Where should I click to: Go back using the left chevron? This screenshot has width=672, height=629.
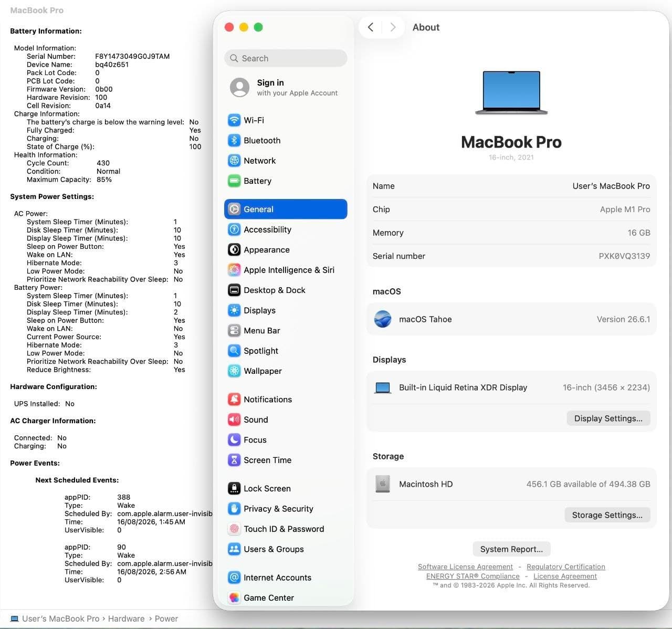click(x=371, y=27)
